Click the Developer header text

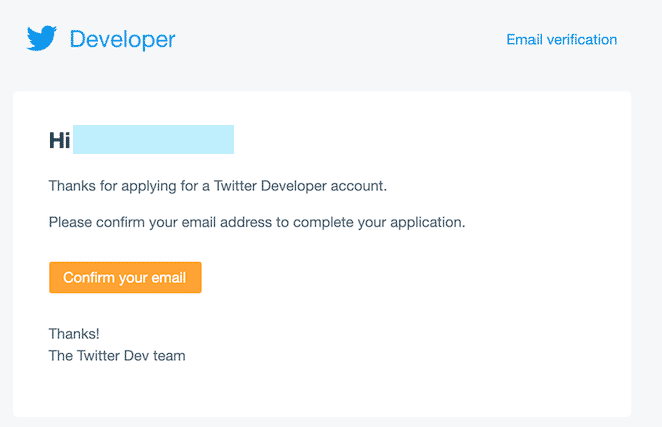(x=122, y=40)
